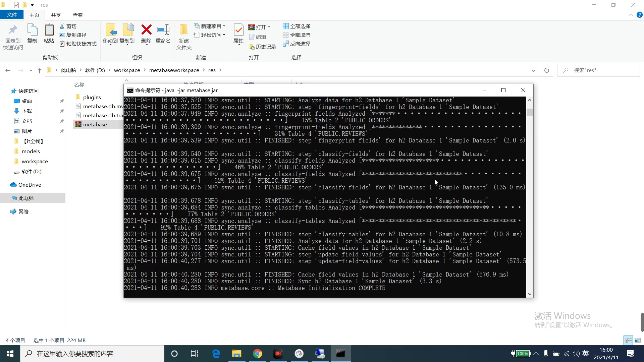Click Edit (编辑) in the ribbon

(x=258, y=37)
